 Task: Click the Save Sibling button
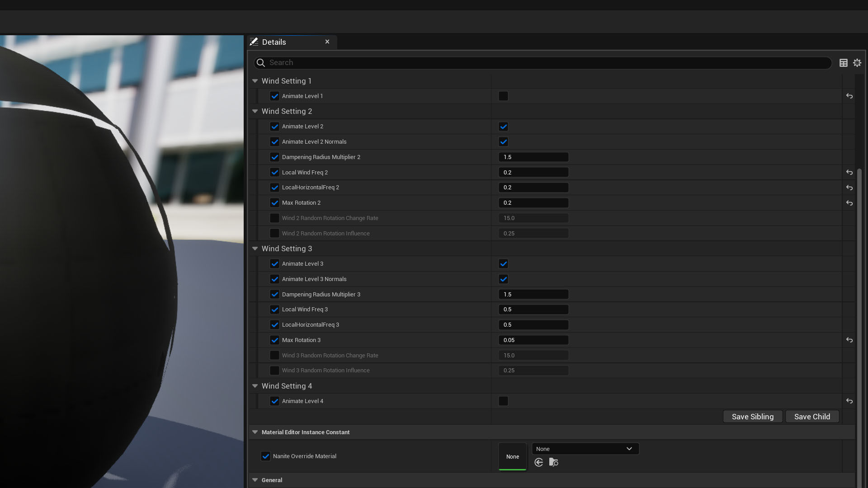pyautogui.click(x=752, y=417)
